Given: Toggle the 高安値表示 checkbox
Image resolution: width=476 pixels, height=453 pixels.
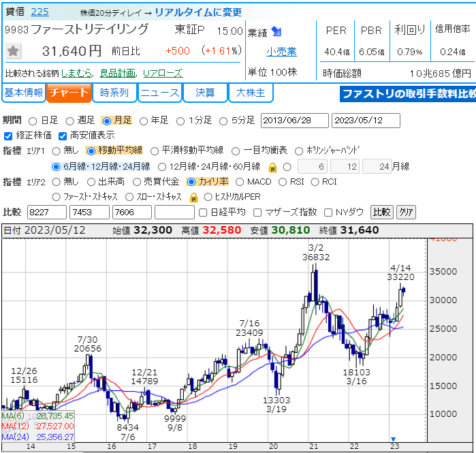Looking at the screenshot, I should tap(63, 136).
